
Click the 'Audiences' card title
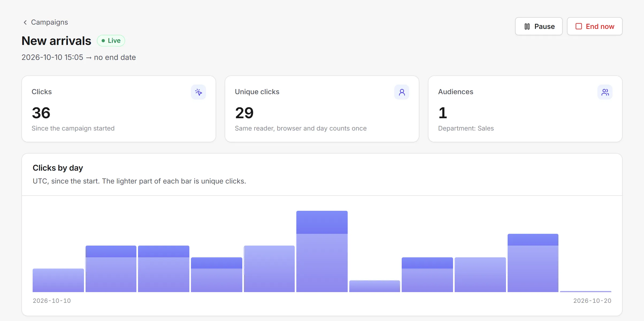point(456,92)
